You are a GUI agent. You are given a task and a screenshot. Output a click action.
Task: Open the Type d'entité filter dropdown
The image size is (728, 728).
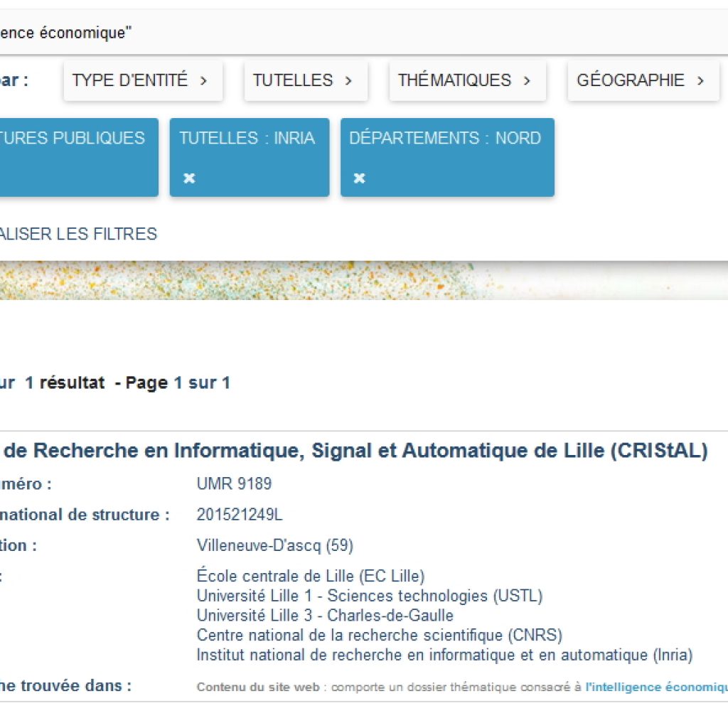pos(143,80)
